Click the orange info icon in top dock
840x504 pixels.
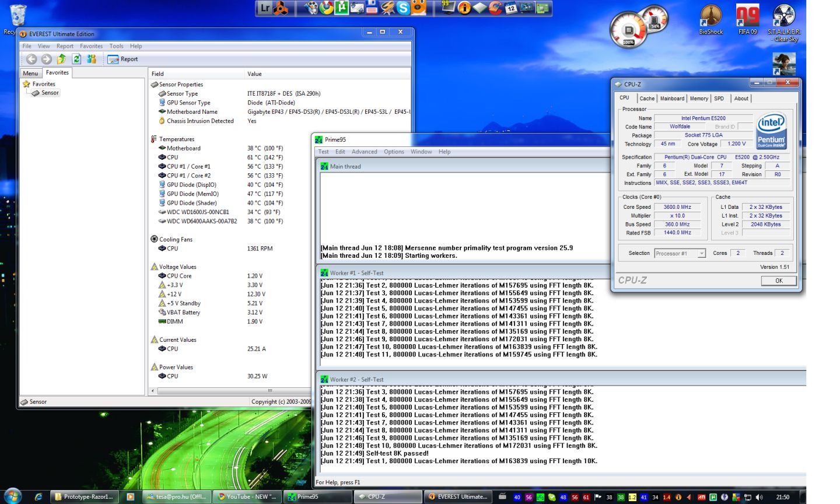(464, 8)
